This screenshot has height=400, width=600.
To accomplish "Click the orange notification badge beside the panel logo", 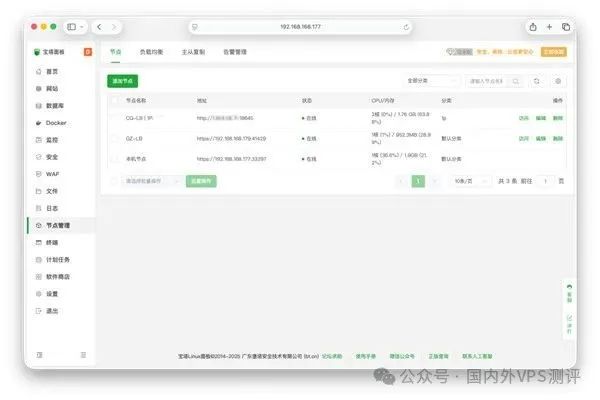I will [x=88, y=52].
